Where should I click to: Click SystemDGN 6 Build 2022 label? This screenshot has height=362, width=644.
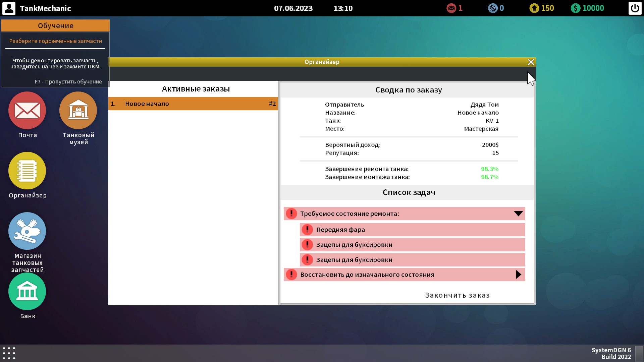[611, 353]
